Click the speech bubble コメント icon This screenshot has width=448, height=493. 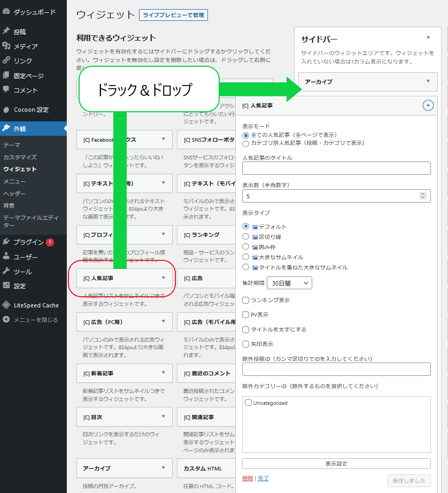(6, 90)
